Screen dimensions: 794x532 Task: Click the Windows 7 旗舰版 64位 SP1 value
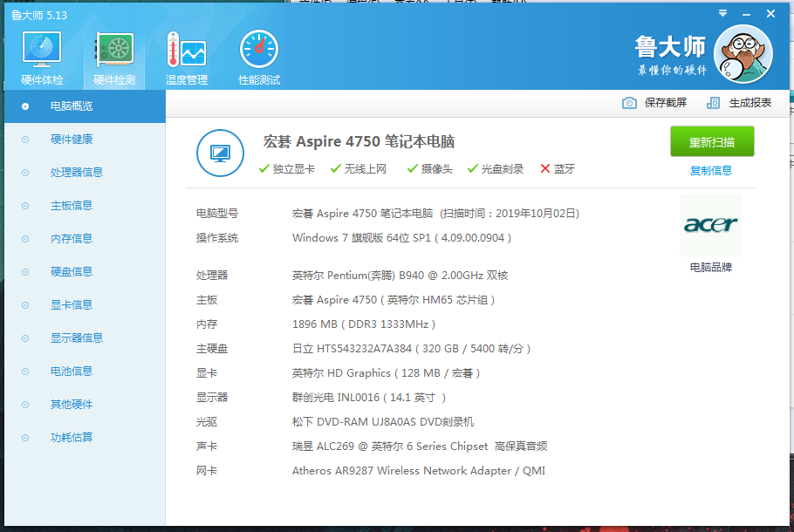tap(401, 238)
